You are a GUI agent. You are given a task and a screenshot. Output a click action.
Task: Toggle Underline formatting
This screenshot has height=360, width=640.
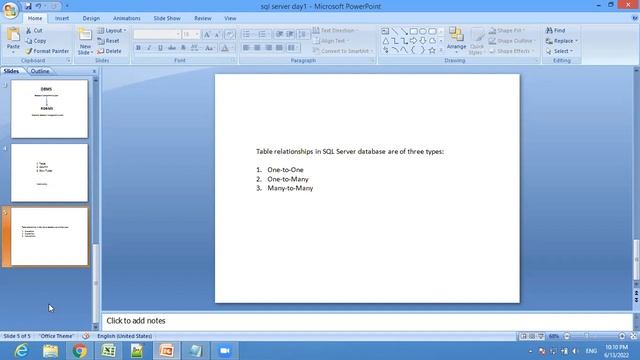click(x=160, y=48)
